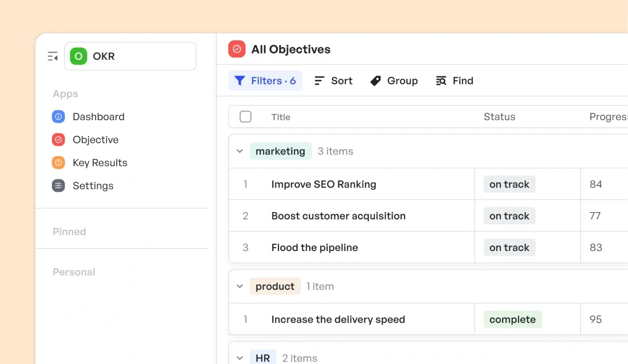
Task: Open Key Results in the sidebar
Action: (100, 163)
